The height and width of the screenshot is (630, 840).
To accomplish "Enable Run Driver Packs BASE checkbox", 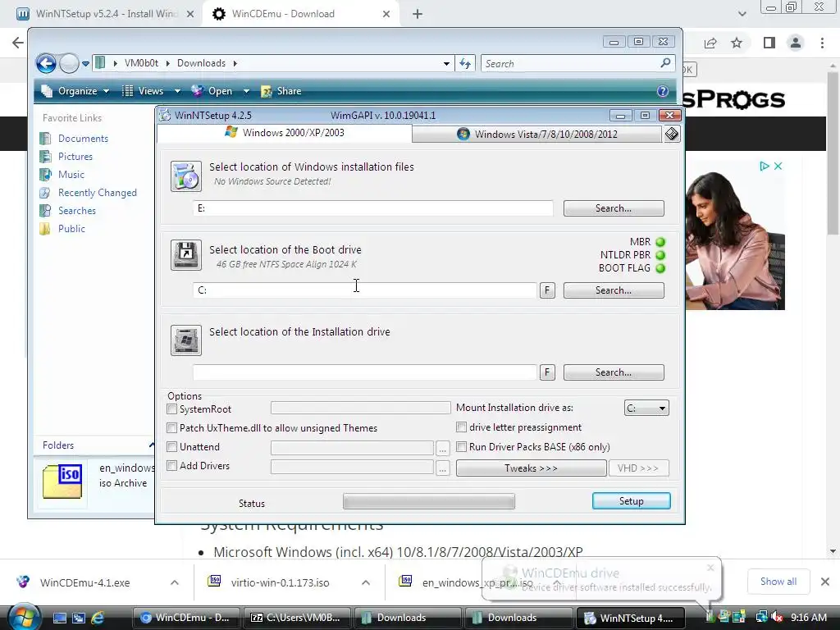I will [461, 447].
